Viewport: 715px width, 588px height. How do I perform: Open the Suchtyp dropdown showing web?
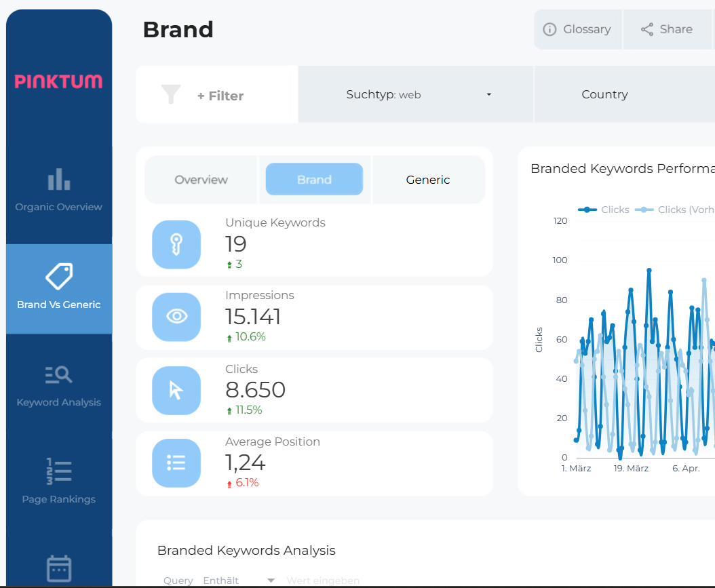click(417, 94)
